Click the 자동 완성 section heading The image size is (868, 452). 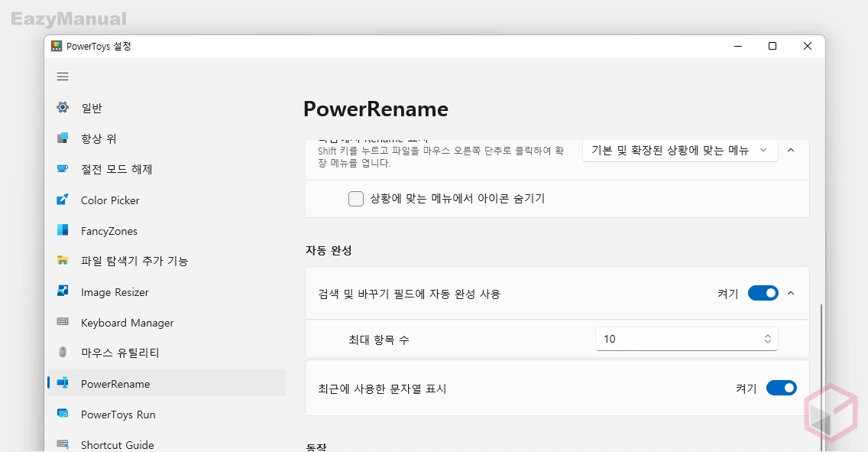(329, 250)
